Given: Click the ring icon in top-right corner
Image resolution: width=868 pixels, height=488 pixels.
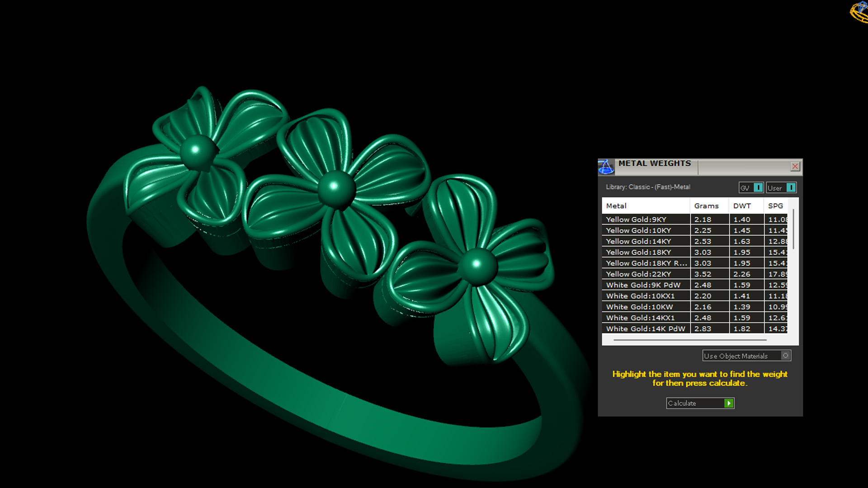Looking at the screenshot, I should pos(859,12).
